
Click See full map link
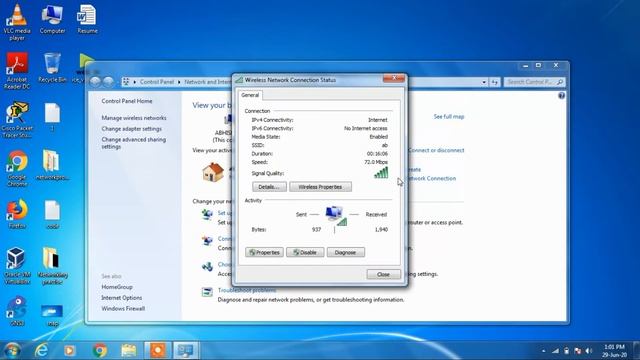click(449, 116)
